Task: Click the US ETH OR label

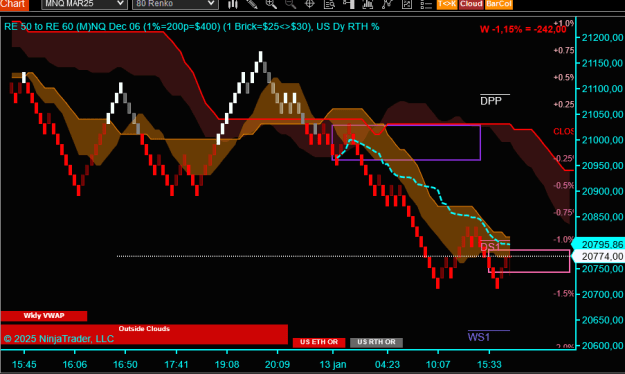Action: 318,342
